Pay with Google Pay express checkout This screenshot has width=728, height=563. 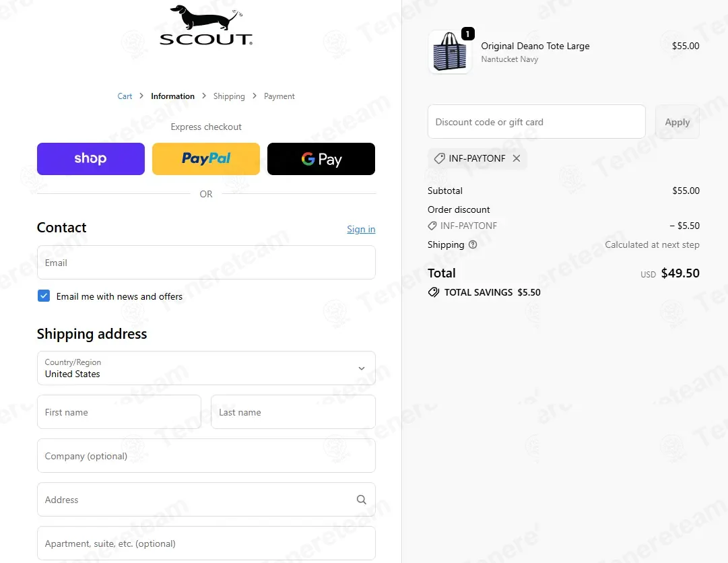(x=321, y=159)
